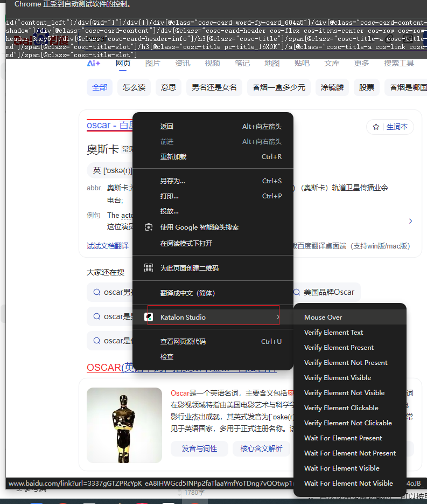This screenshot has width=427, height=504.
Task: Select Wait For Element Visible
Action: click(x=350, y=468)
